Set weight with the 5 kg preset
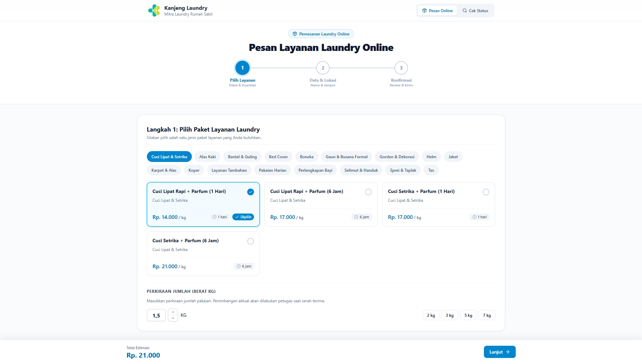The height and width of the screenshot is (364, 642). pos(468,315)
